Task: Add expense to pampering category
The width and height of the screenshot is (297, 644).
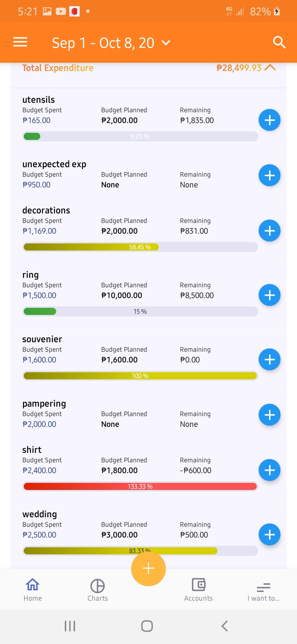Action: point(269,415)
